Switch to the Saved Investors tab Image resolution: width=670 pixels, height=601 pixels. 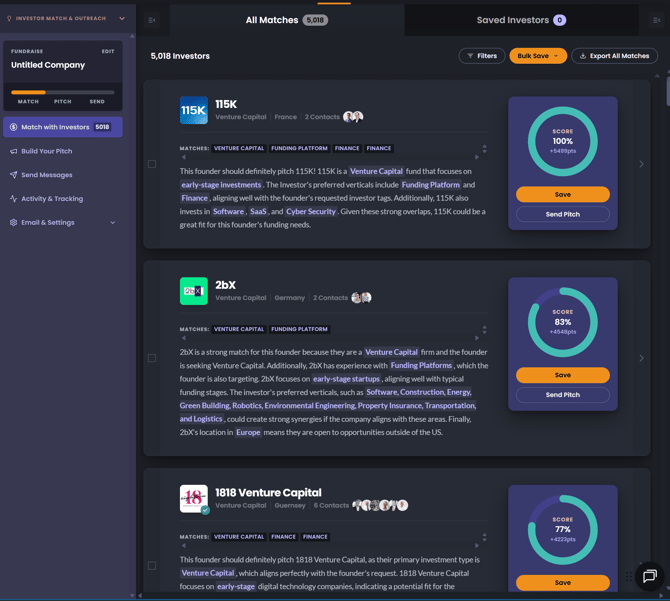[520, 20]
